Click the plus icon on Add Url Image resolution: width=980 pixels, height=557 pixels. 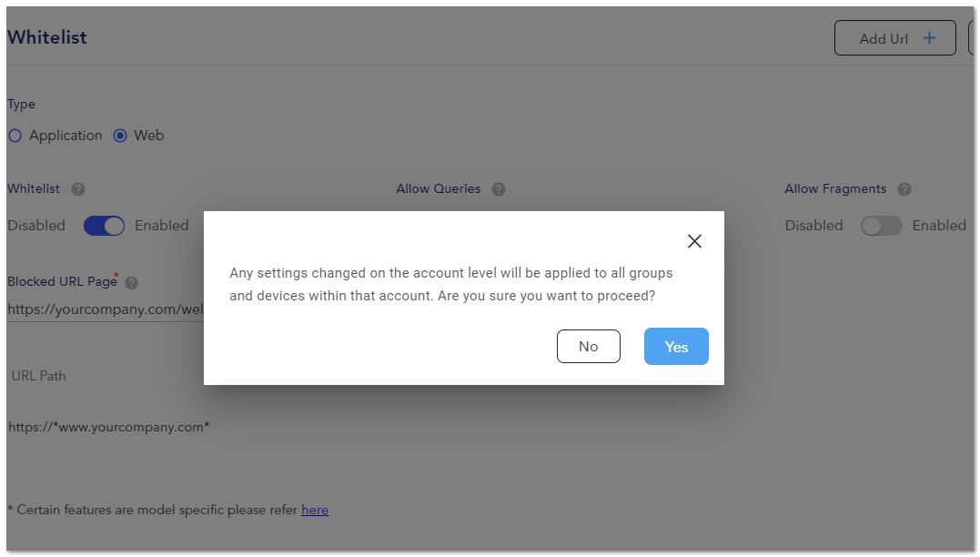929,38
